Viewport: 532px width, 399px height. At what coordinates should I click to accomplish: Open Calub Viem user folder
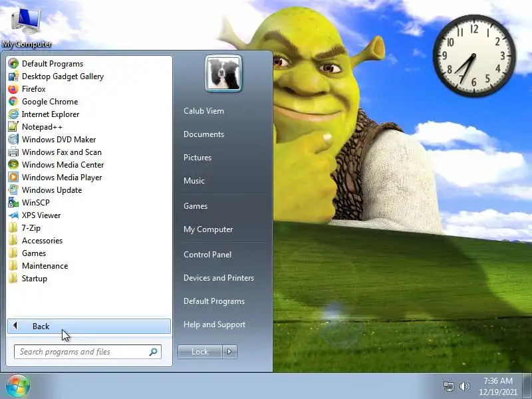pos(203,111)
